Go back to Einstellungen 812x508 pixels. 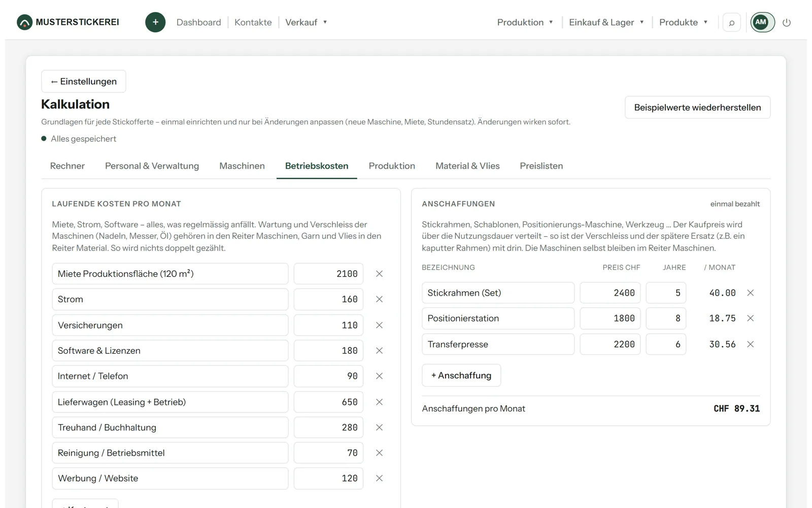coord(84,81)
